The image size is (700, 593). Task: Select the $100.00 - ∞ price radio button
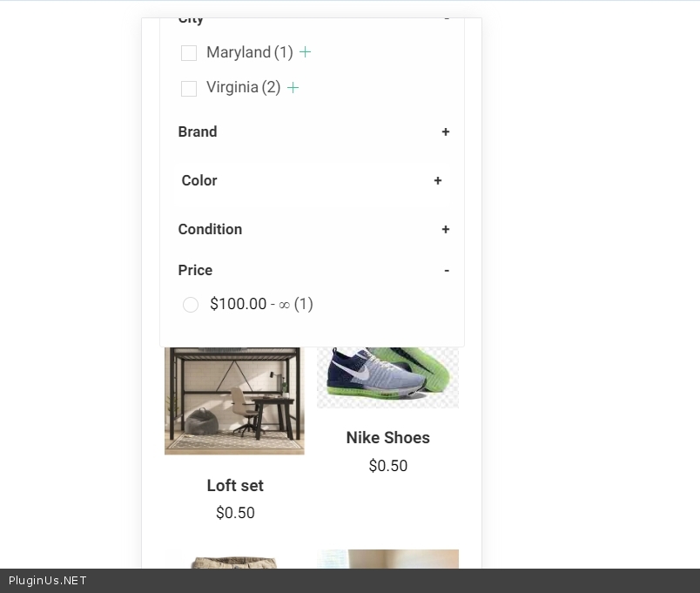tap(191, 304)
